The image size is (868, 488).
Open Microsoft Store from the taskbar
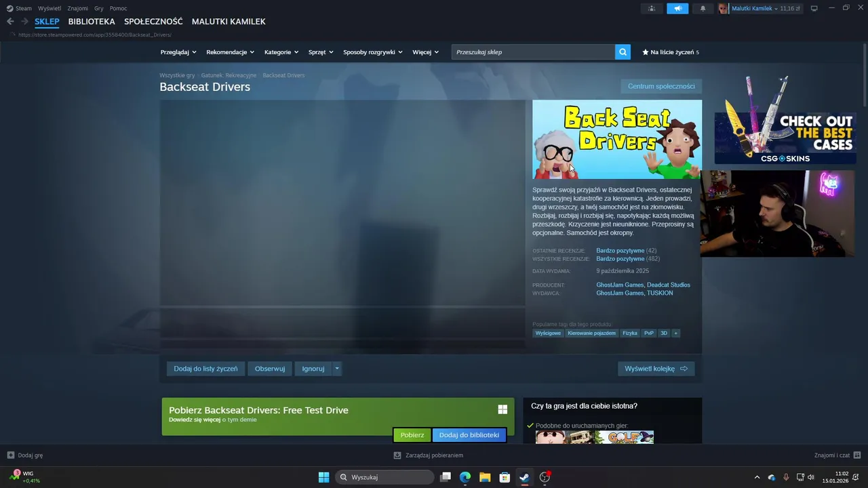point(505,477)
